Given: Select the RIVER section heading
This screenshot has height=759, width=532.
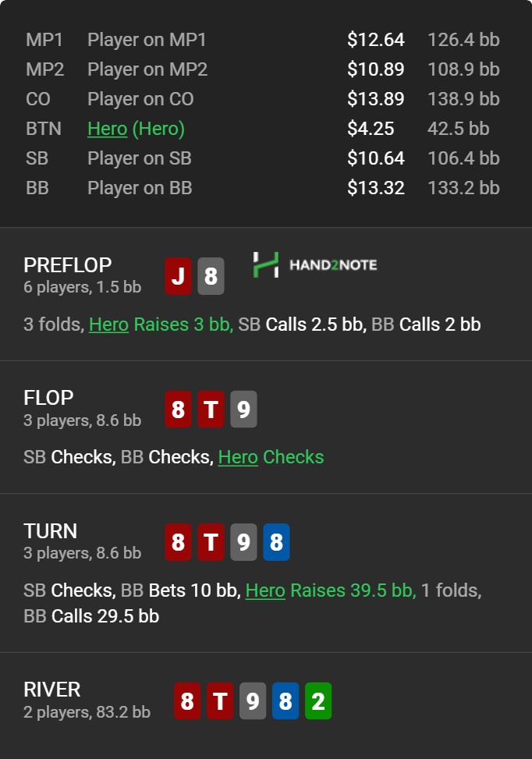Looking at the screenshot, I should [x=52, y=690].
